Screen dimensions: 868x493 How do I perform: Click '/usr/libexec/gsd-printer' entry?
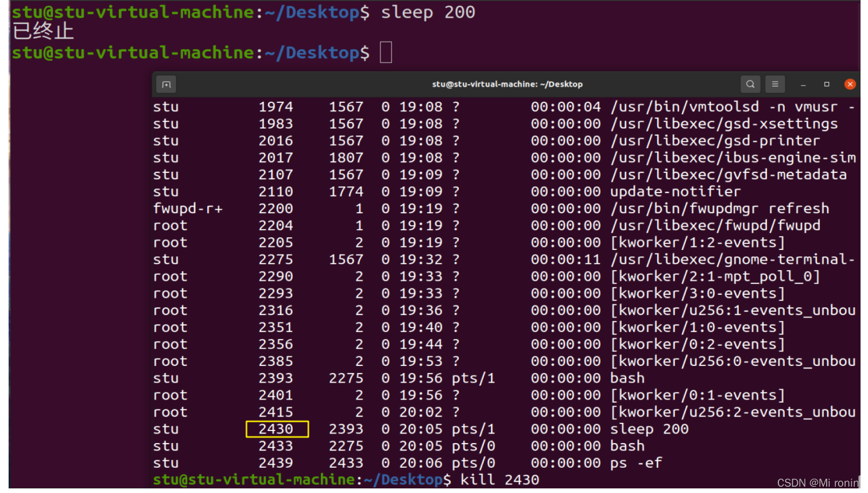pyautogui.click(x=715, y=141)
